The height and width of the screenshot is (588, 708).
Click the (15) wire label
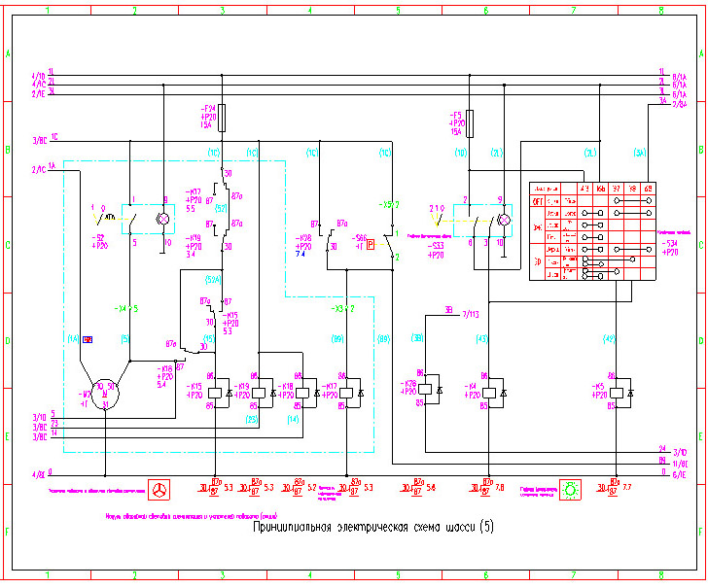click(208, 338)
